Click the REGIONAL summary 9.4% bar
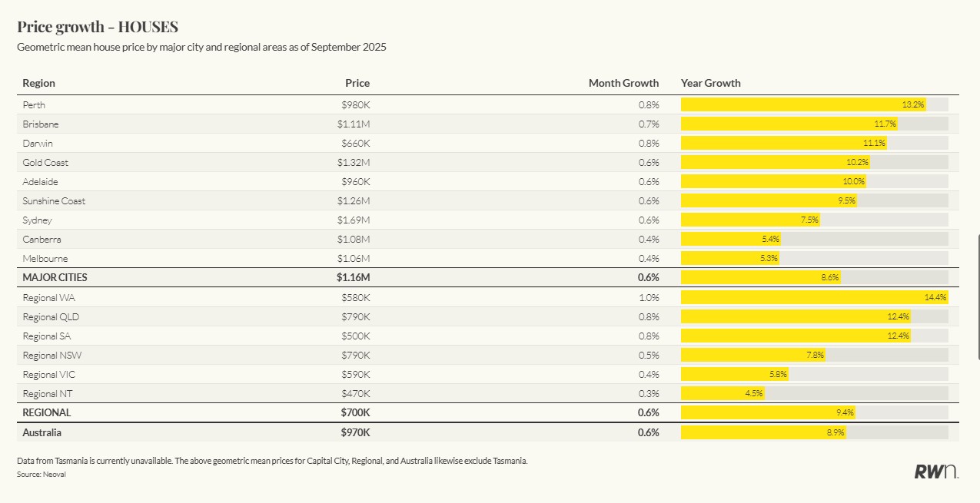 (767, 412)
